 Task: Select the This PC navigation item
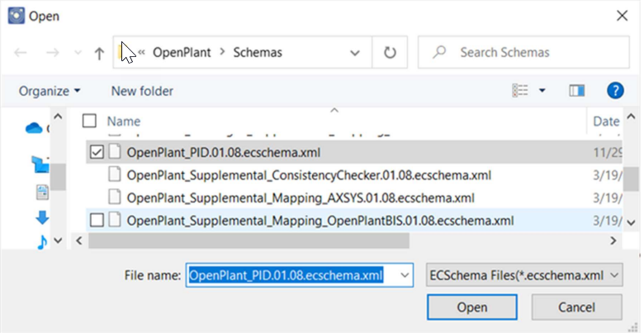click(40, 164)
